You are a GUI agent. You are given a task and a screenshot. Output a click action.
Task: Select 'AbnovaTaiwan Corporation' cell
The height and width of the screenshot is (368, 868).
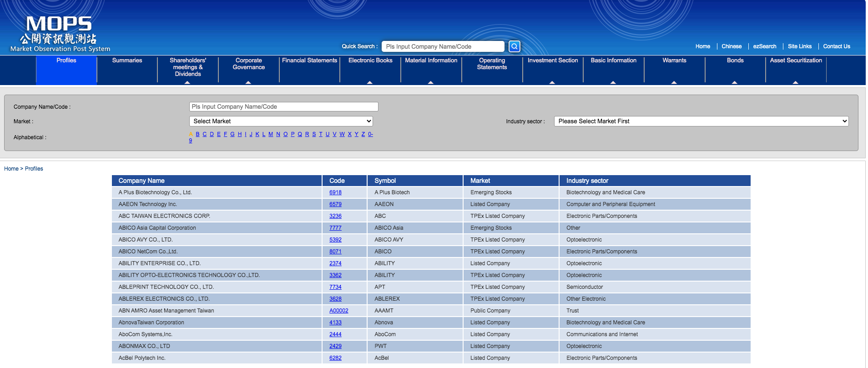[217, 323]
